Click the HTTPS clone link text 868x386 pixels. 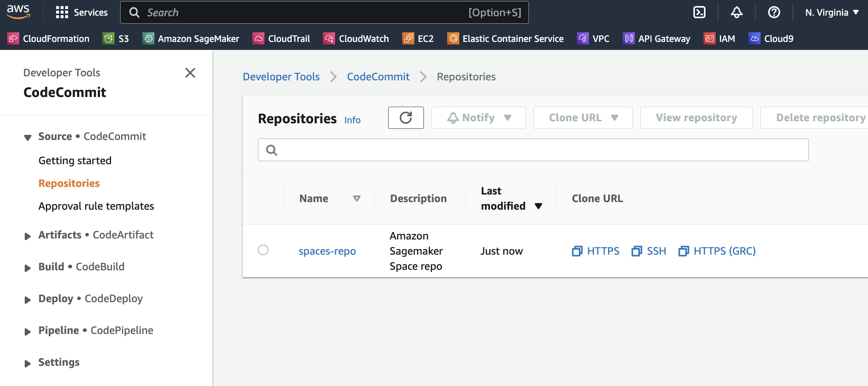[603, 251]
